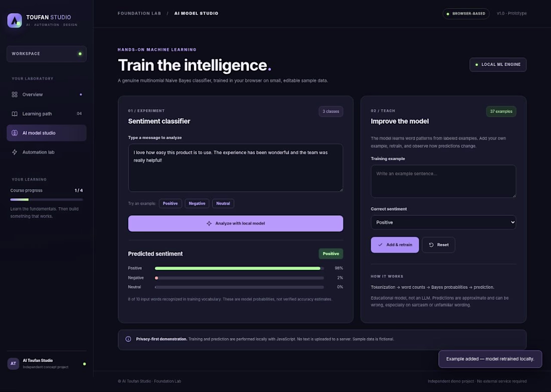Click the 37 examples badge
Screen dimensions: 551x392
[x=501, y=111]
